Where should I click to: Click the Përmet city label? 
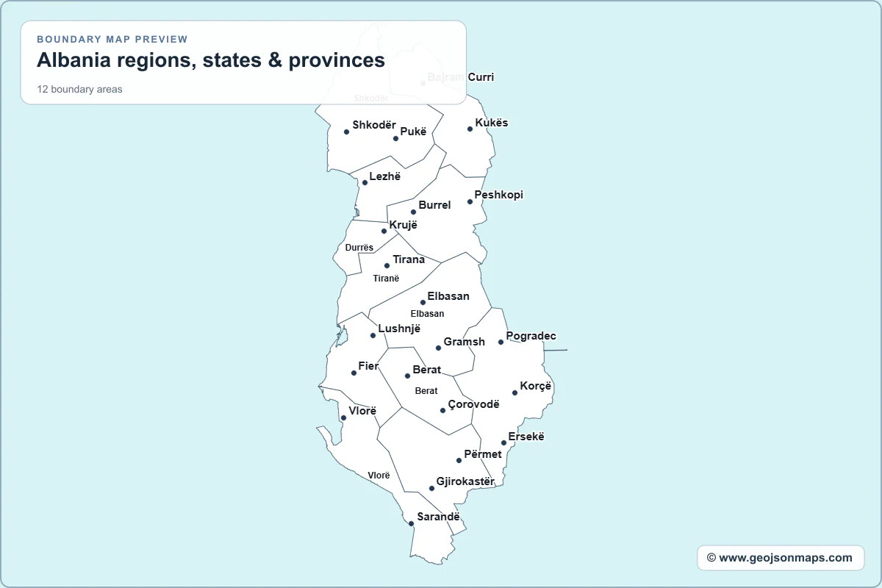coord(483,454)
